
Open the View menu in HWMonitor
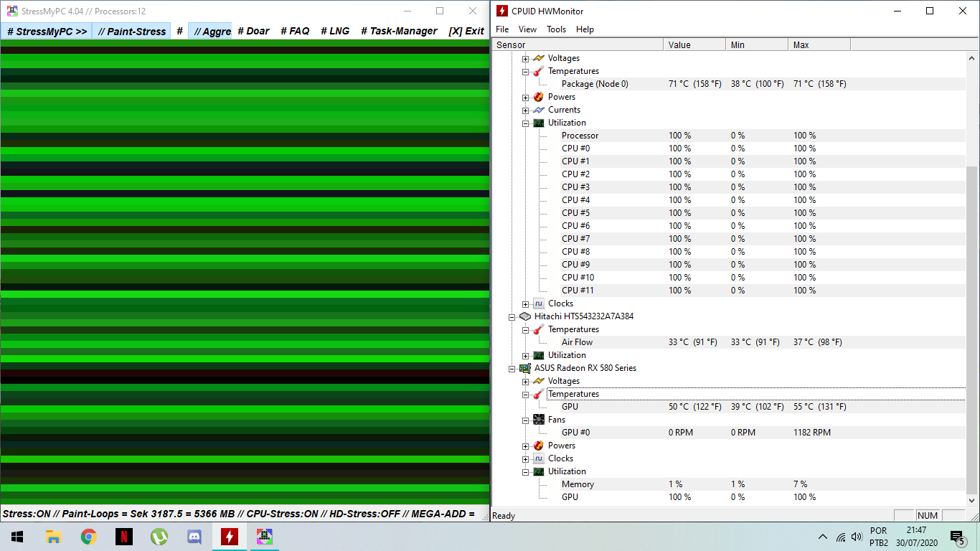[x=527, y=29]
